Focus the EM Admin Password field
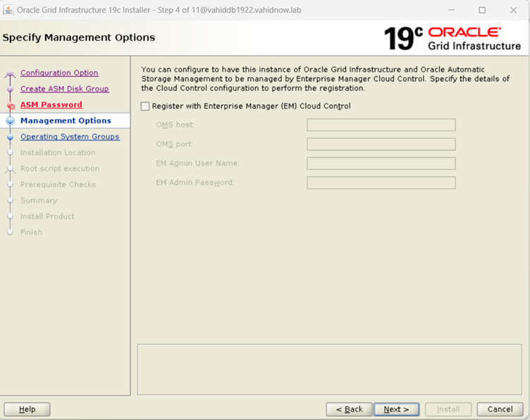The width and height of the screenshot is (530, 420). click(x=381, y=183)
